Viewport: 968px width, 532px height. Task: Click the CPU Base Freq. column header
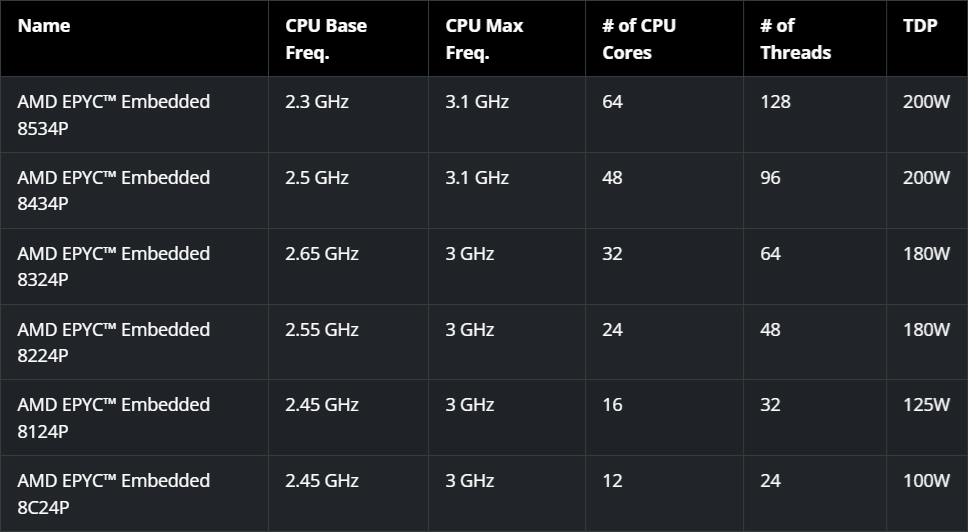(x=326, y=39)
